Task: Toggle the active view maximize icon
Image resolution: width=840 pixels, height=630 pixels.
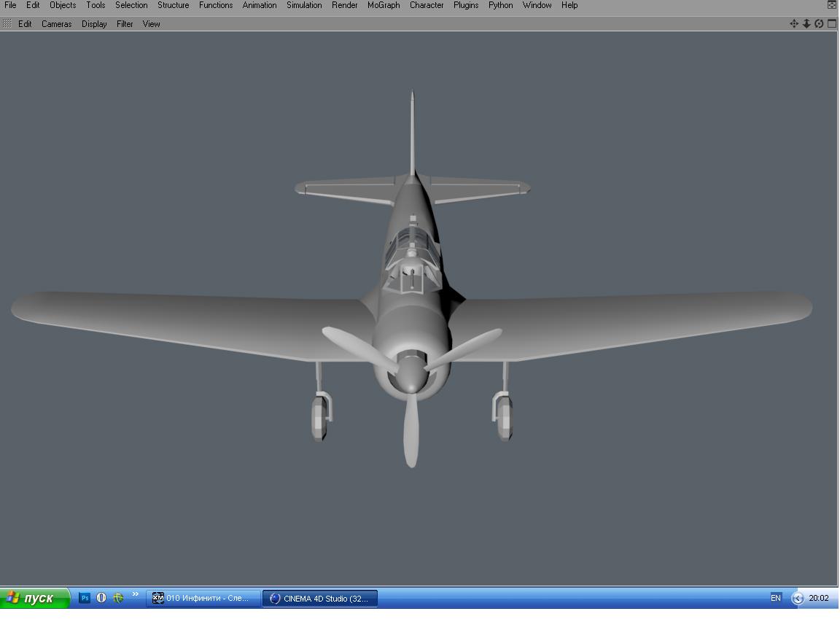Action: click(x=831, y=23)
